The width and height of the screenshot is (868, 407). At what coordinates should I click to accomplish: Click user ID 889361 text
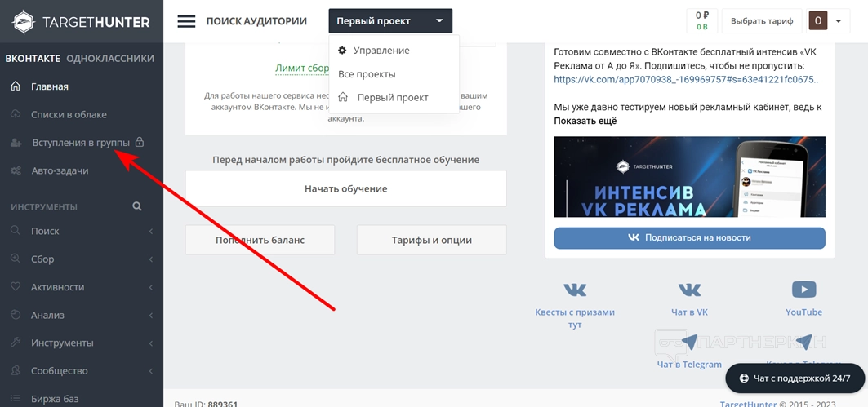223,405
